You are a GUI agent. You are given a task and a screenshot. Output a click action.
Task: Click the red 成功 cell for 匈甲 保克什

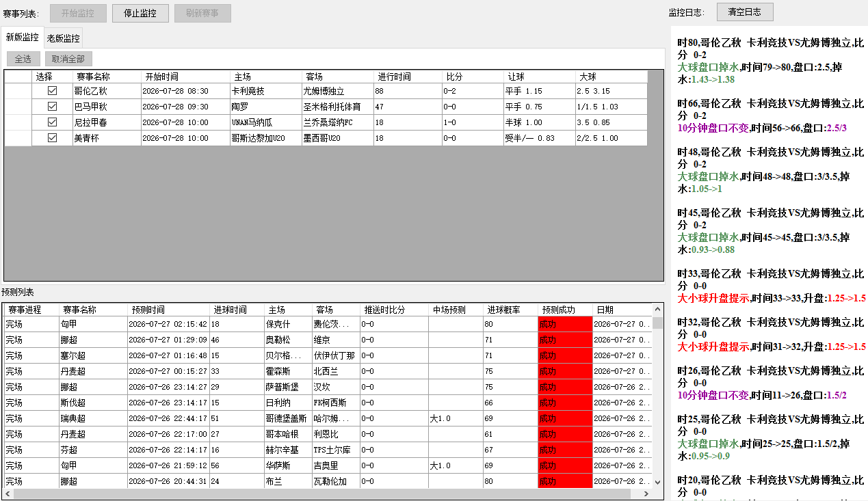click(565, 324)
